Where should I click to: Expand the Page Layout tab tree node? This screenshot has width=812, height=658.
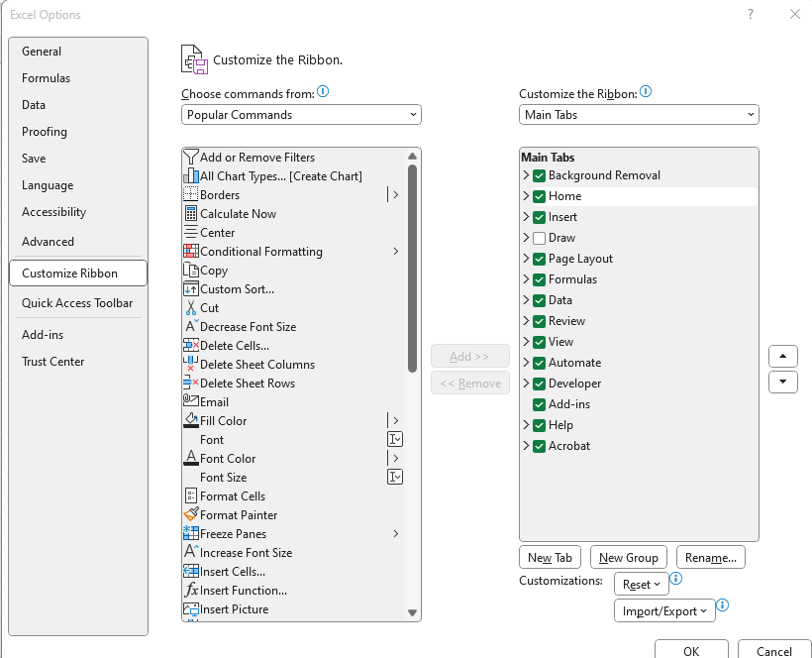coord(526,258)
